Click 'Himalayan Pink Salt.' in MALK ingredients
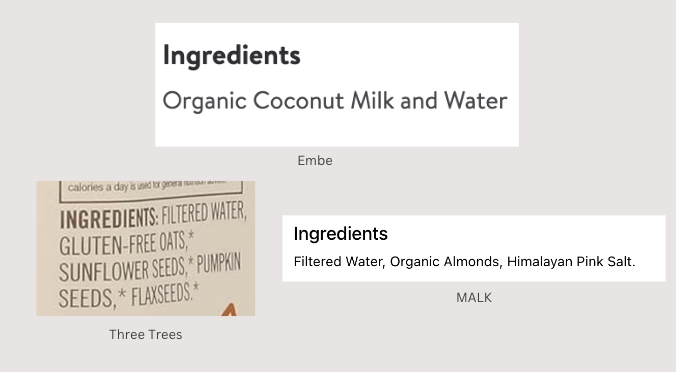The image size is (676, 372). [571, 262]
